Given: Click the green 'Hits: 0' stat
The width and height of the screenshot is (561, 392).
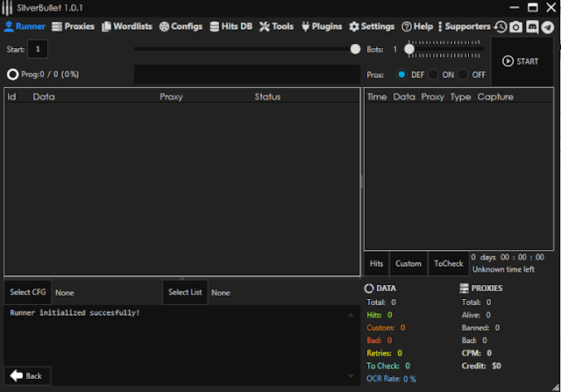Looking at the screenshot, I should (380, 315).
